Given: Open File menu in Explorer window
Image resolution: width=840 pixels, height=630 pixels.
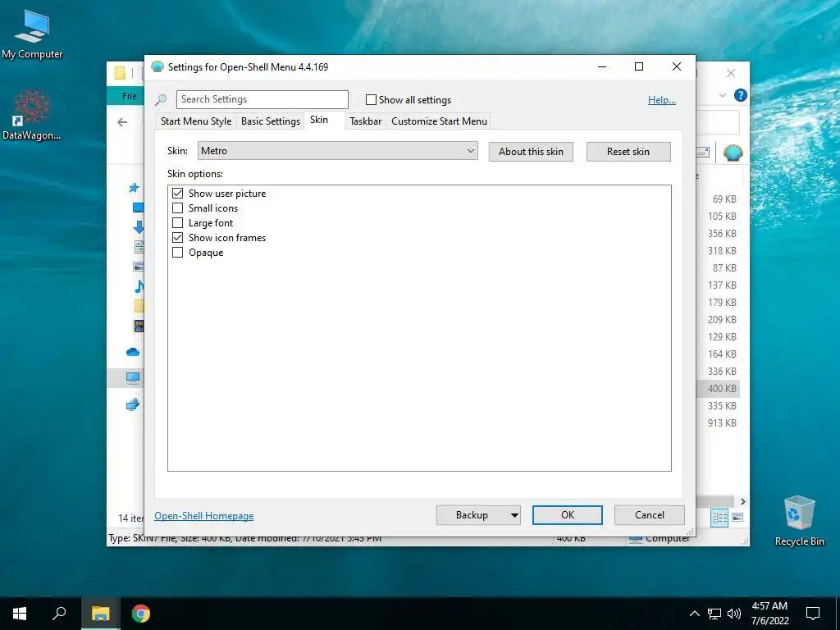Looking at the screenshot, I should (129, 96).
